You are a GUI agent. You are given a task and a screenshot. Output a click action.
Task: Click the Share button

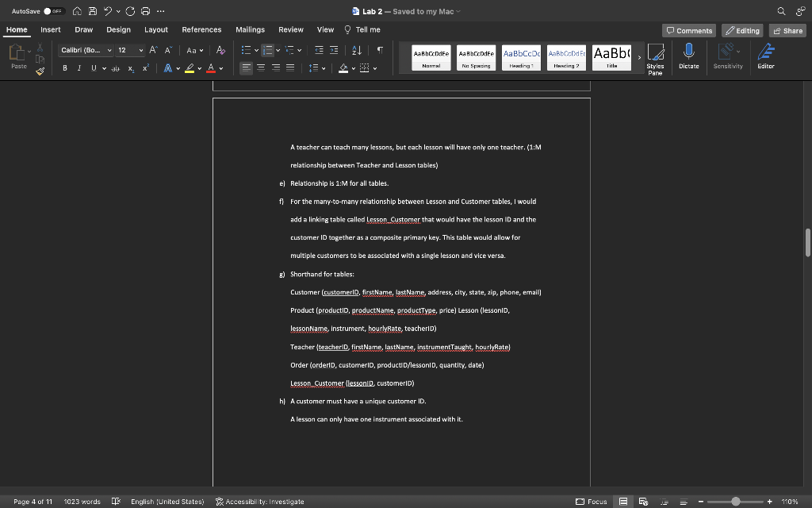pos(787,29)
